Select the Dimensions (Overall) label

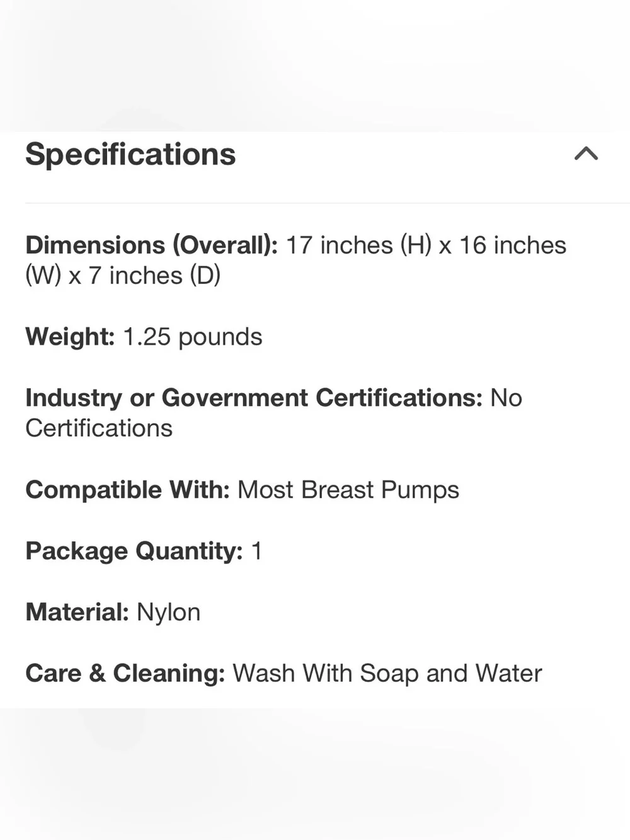(x=151, y=245)
